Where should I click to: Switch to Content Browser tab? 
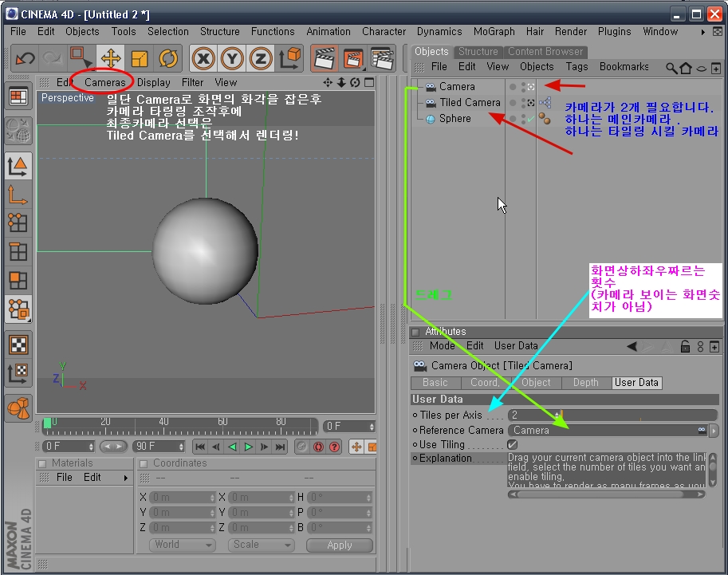pyautogui.click(x=545, y=52)
